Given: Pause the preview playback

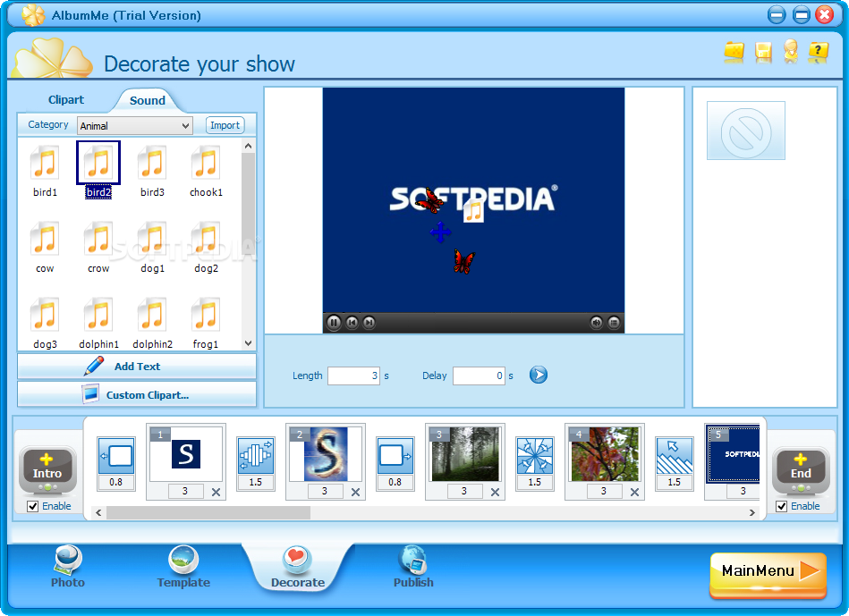Looking at the screenshot, I should (x=334, y=323).
